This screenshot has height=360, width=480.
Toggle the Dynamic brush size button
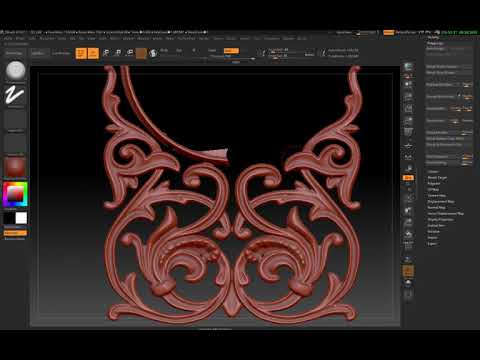309,54
